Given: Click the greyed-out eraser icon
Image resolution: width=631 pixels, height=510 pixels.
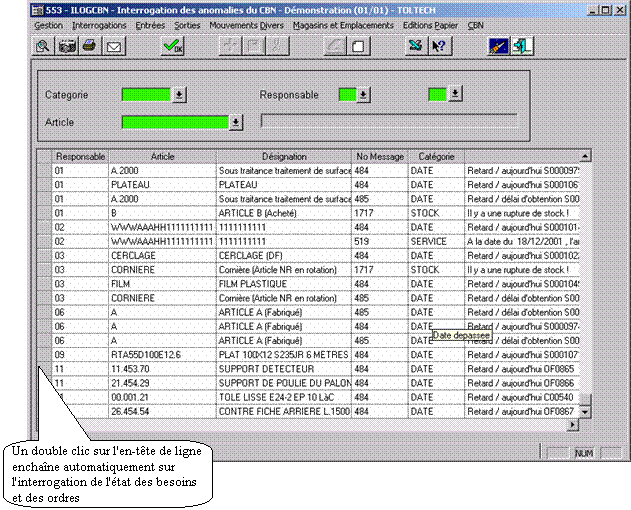Looking at the screenshot, I should [x=335, y=46].
